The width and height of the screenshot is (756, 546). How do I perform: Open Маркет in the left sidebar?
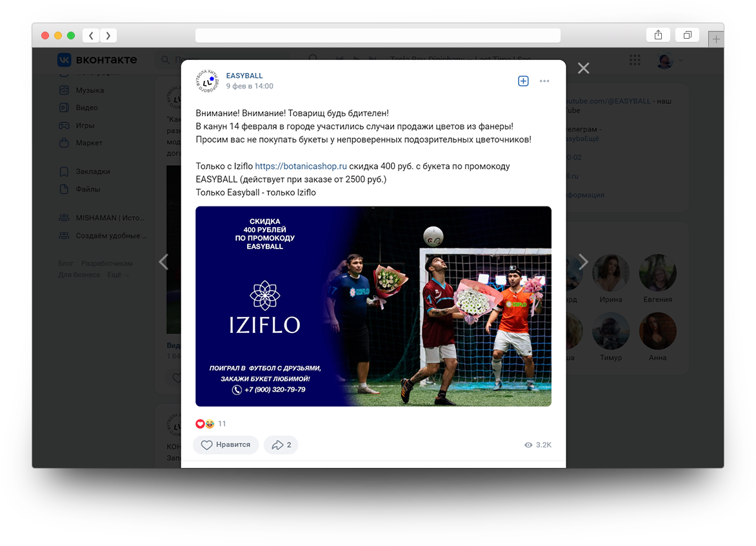[x=89, y=143]
